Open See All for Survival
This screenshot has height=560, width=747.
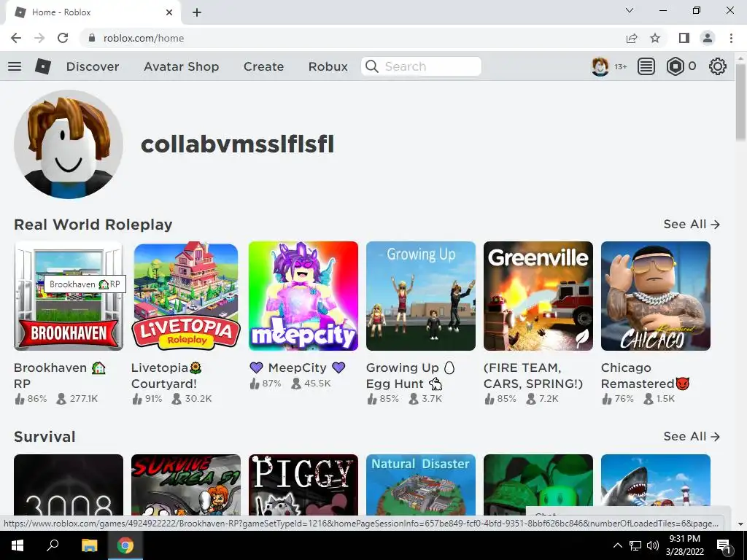point(692,436)
